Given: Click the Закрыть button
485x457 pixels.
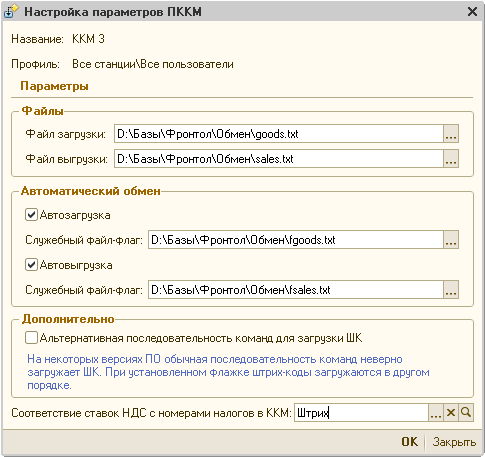Looking at the screenshot, I should (454, 442).
